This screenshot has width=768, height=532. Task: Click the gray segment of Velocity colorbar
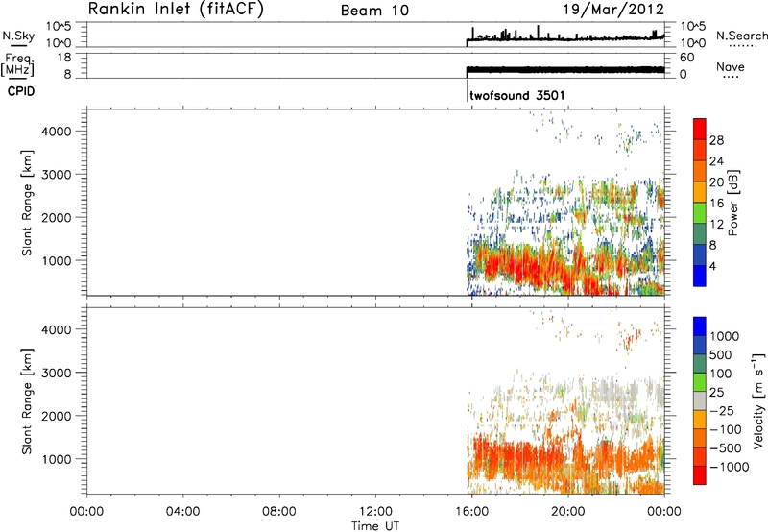pos(700,401)
